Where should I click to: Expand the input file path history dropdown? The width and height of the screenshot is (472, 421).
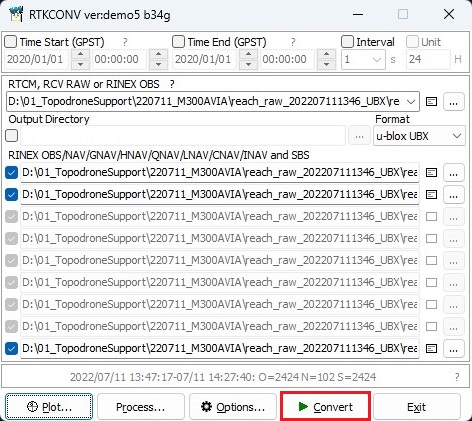[x=411, y=101]
